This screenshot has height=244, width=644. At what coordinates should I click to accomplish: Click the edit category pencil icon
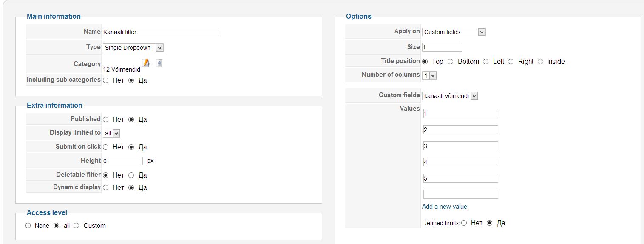coord(146,63)
